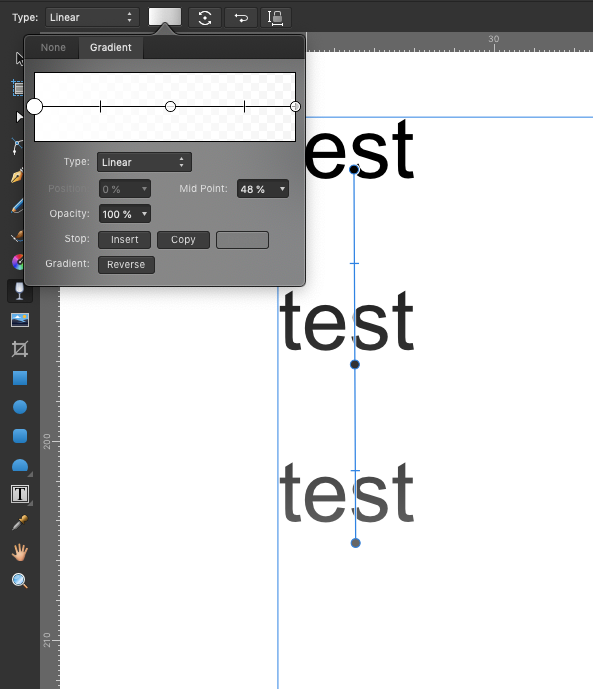Select the Rounded Rectangle tool

20,436
